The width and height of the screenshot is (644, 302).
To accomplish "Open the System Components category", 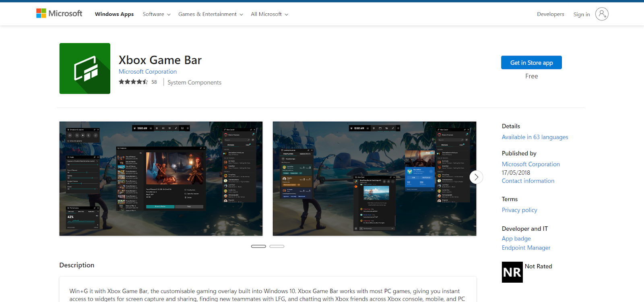I will click(x=194, y=83).
